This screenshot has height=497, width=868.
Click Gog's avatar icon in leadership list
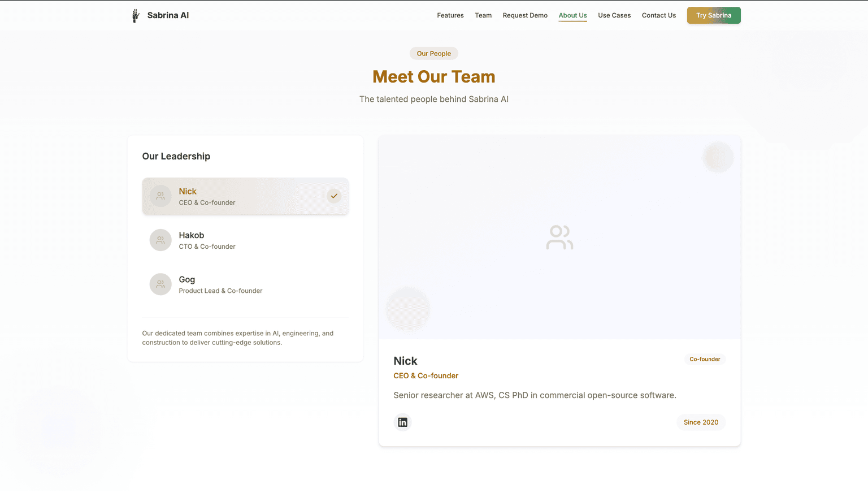pyautogui.click(x=160, y=284)
